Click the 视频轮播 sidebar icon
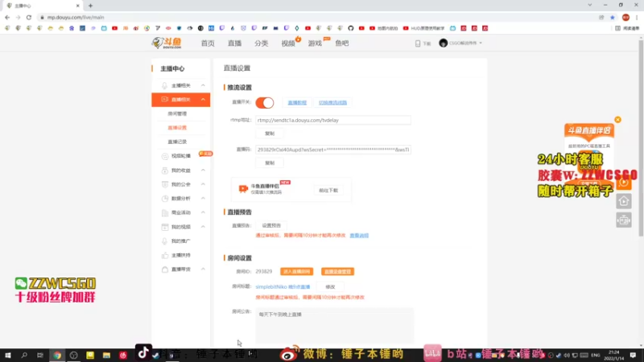Image resolution: width=644 pixels, height=362 pixels. (x=165, y=156)
